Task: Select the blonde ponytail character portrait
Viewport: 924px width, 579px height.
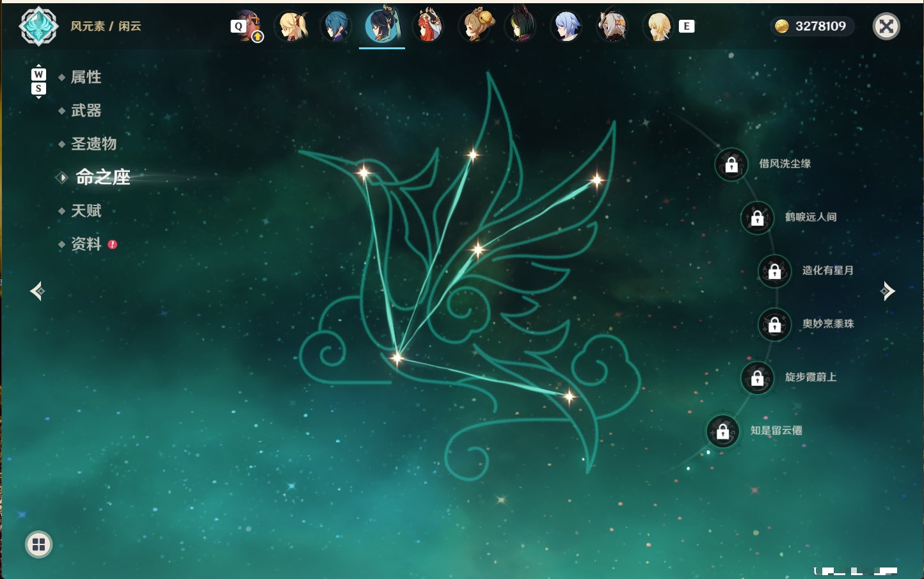Action: (291, 26)
